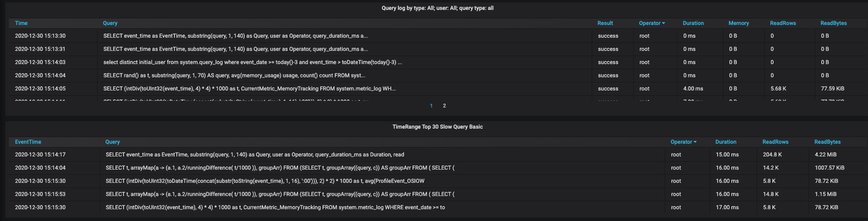Sort the query log by Result column
Image resolution: width=868 pixels, height=221 pixels.
click(x=605, y=23)
